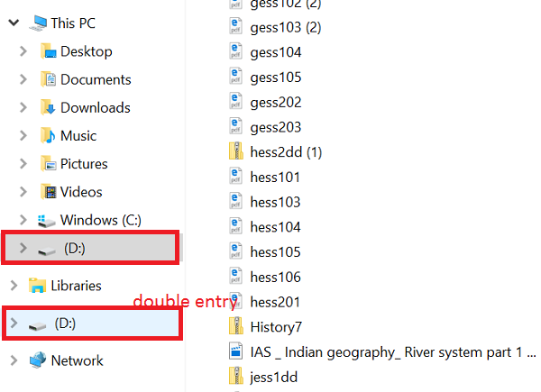Click the This PC computer icon

point(38,23)
